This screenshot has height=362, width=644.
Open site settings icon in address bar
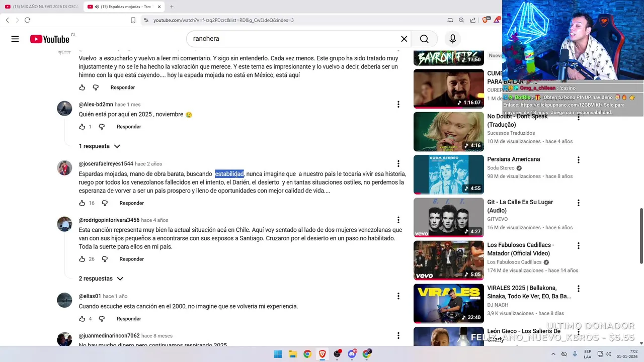pos(146,20)
